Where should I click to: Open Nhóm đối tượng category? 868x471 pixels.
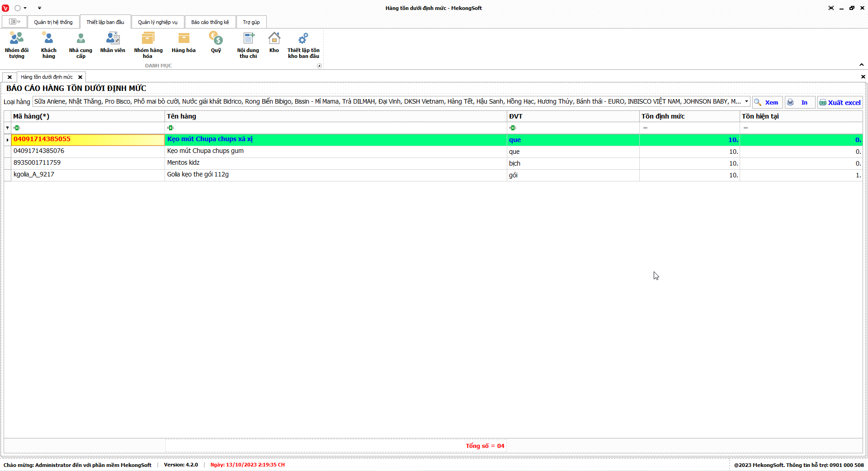tap(17, 45)
